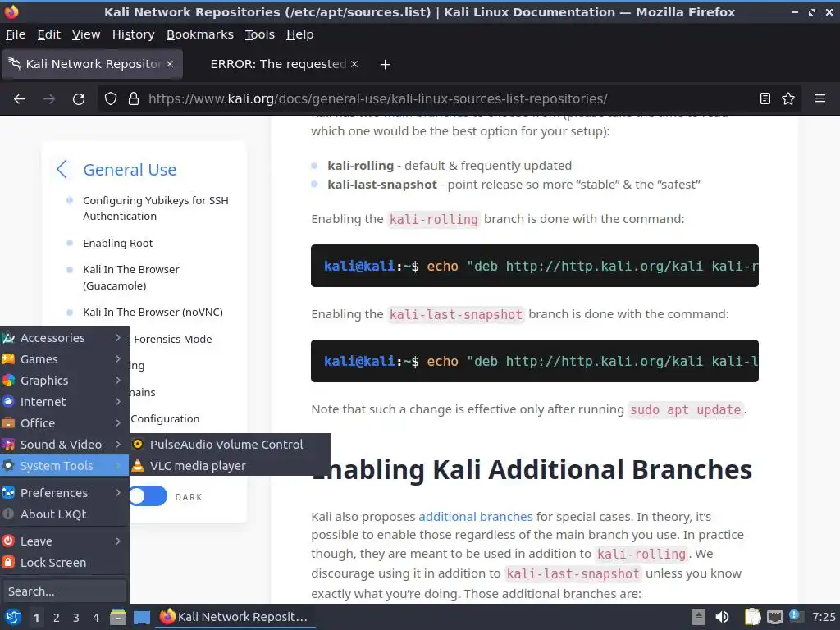Toggle the DARK mode switch

click(x=148, y=496)
